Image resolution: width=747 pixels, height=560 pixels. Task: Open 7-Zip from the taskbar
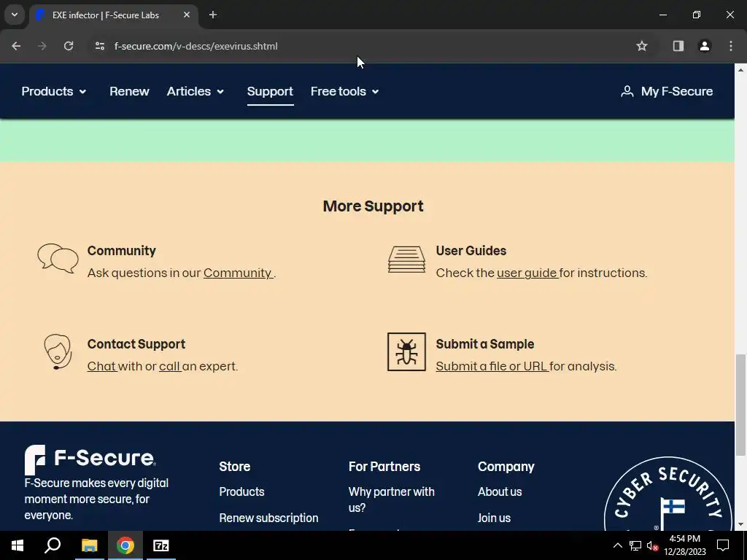pos(161,545)
